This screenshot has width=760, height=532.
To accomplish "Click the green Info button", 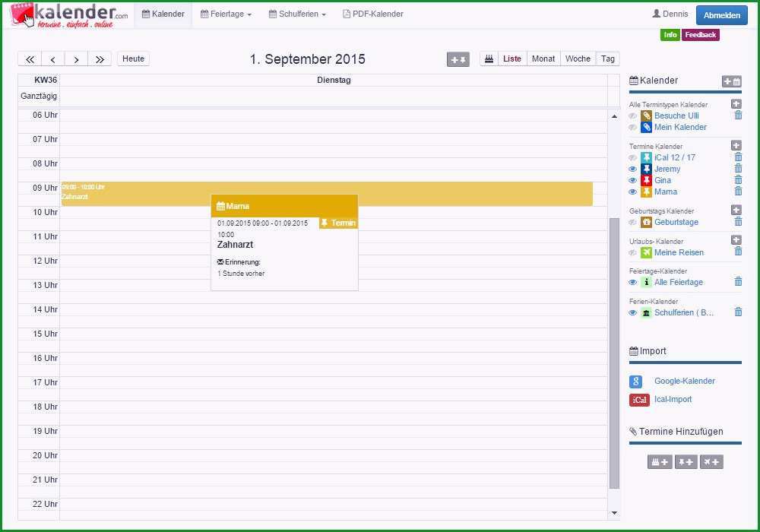I will tap(670, 35).
